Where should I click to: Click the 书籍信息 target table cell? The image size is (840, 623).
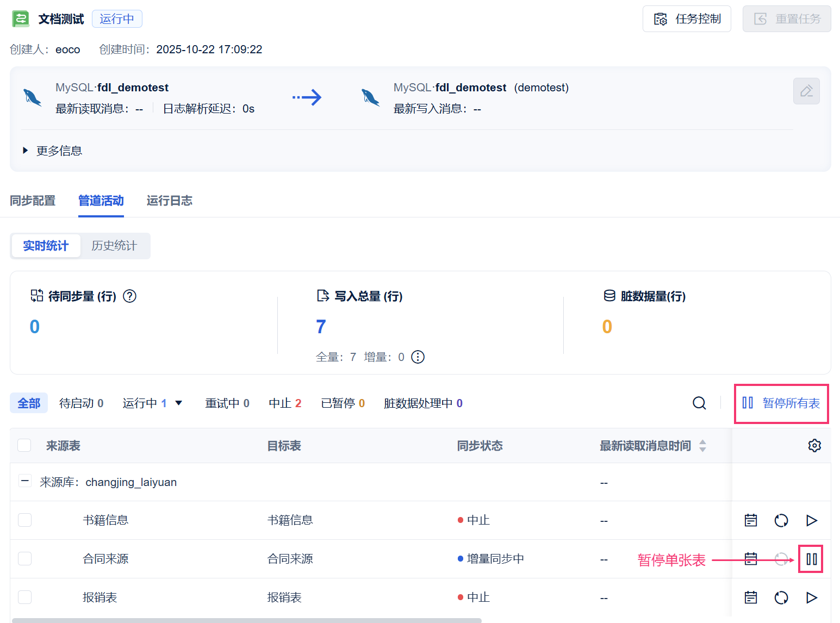290,520
